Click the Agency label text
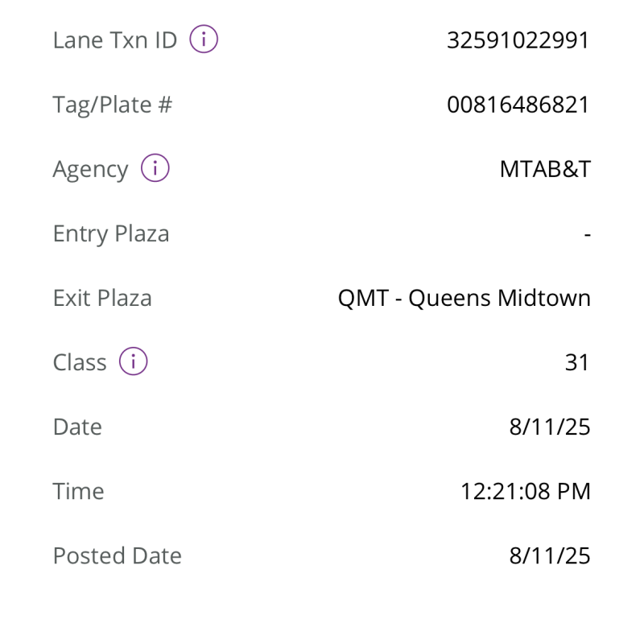This screenshot has height=644, width=644. click(90, 169)
